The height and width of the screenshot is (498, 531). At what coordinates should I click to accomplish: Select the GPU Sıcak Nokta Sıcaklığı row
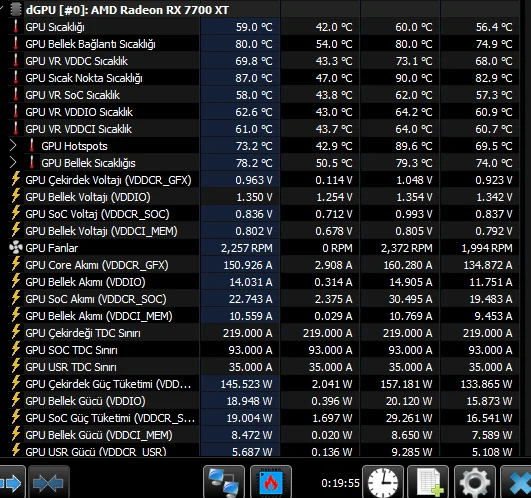pyautogui.click(x=264, y=78)
